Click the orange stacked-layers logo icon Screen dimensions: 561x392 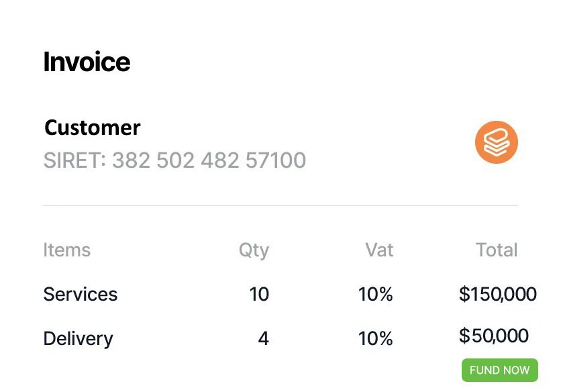point(496,142)
